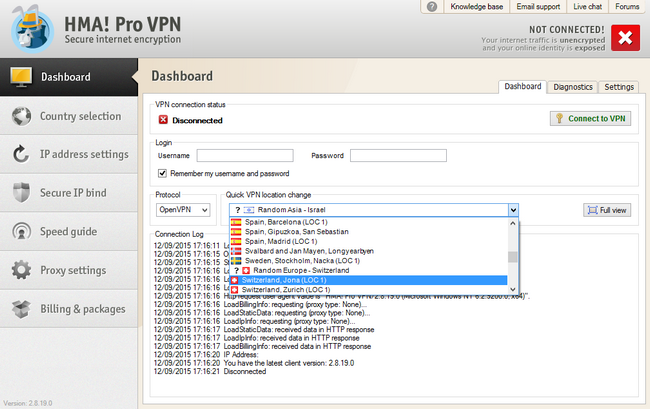
Task: Select Svalbard and Jan Mayen, Longyearbyen
Action: coord(369,251)
